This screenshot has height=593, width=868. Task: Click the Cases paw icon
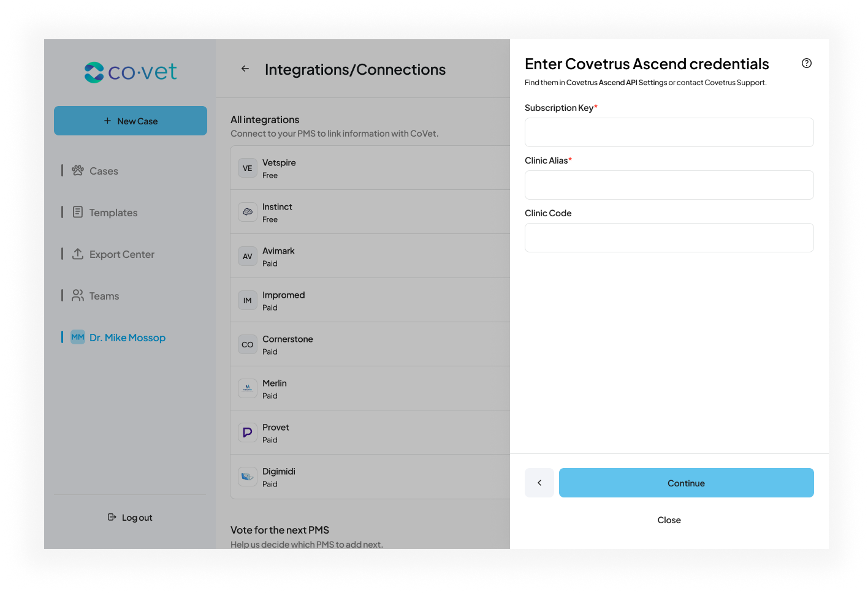tap(78, 170)
